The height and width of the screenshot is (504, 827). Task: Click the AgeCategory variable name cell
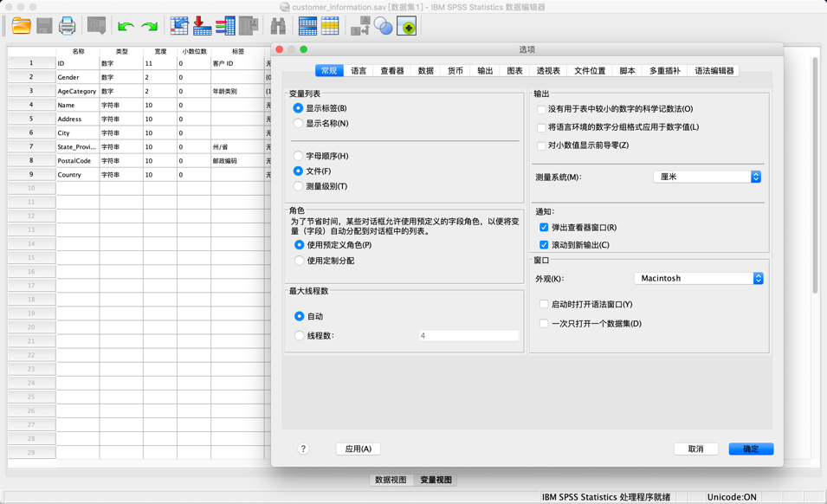pos(78,91)
